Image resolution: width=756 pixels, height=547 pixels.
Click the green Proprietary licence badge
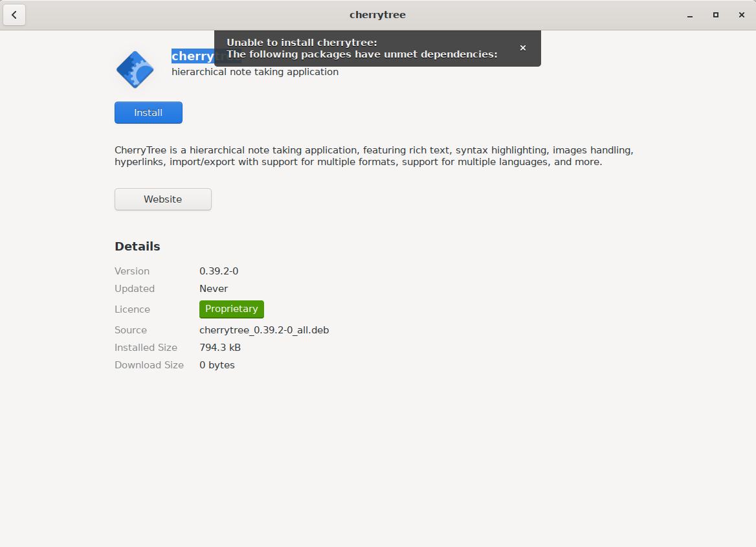pos(231,309)
